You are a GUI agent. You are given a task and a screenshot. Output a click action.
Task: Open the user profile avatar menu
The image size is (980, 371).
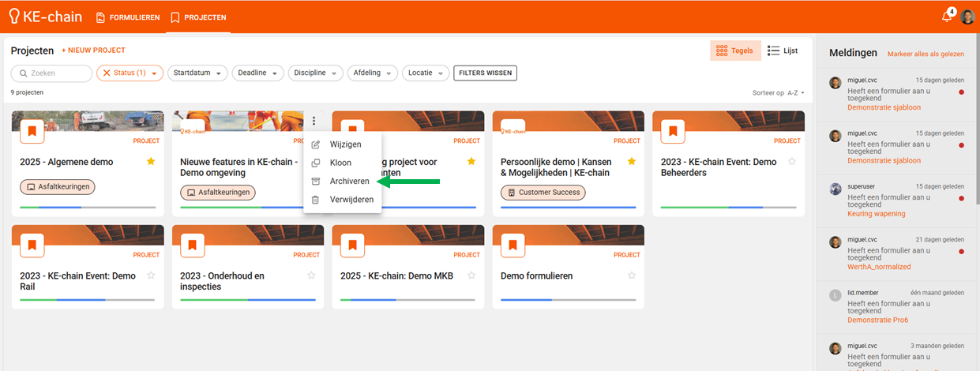967,17
